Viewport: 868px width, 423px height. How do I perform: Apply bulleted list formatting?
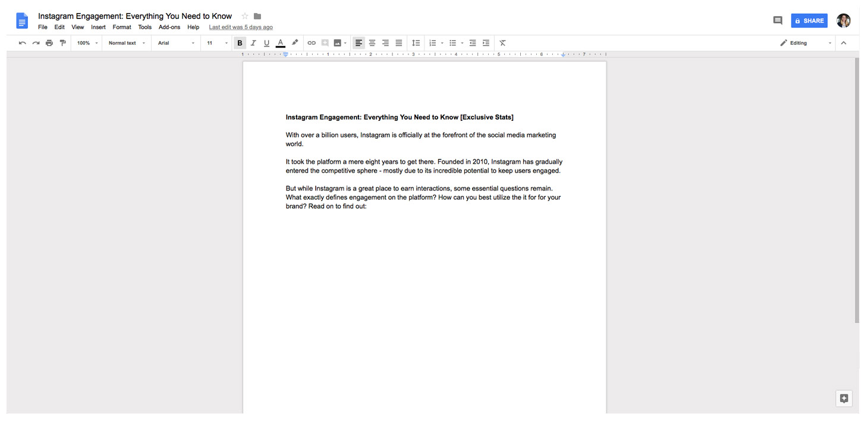[x=452, y=43]
